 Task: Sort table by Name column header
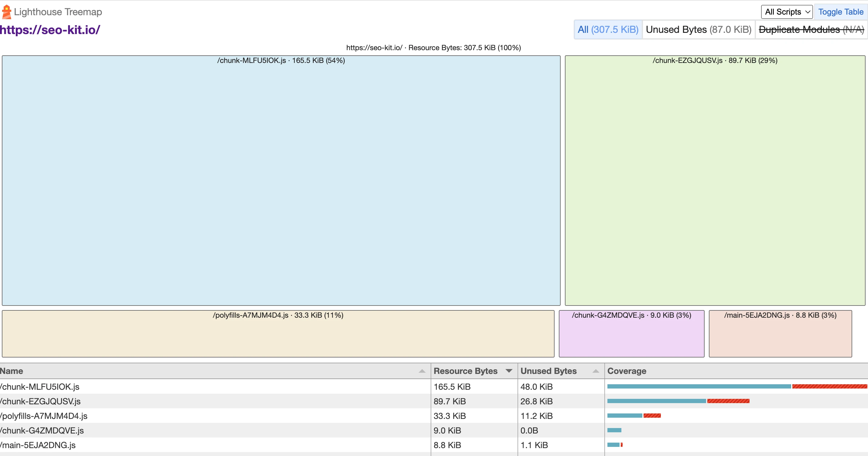[215, 371]
